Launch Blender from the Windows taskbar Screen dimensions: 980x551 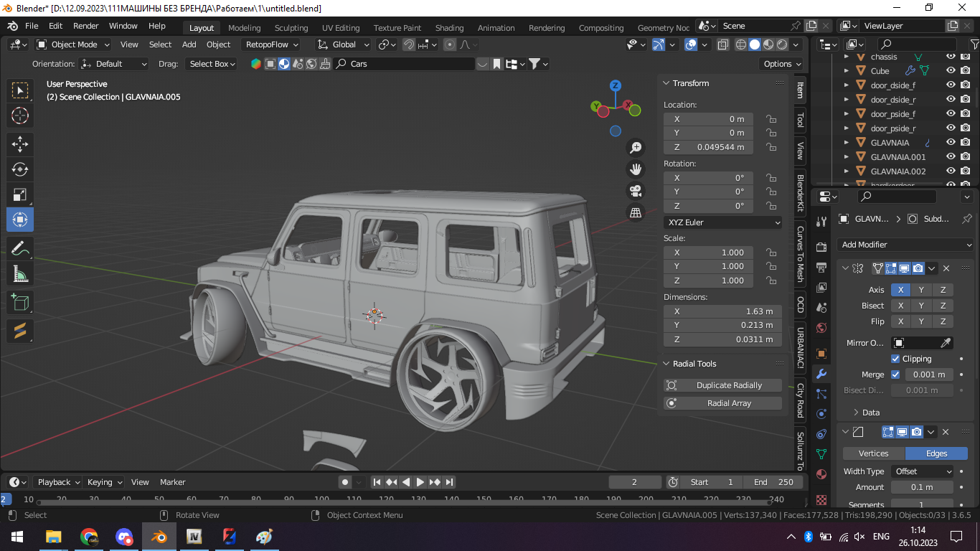tap(159, 536)
